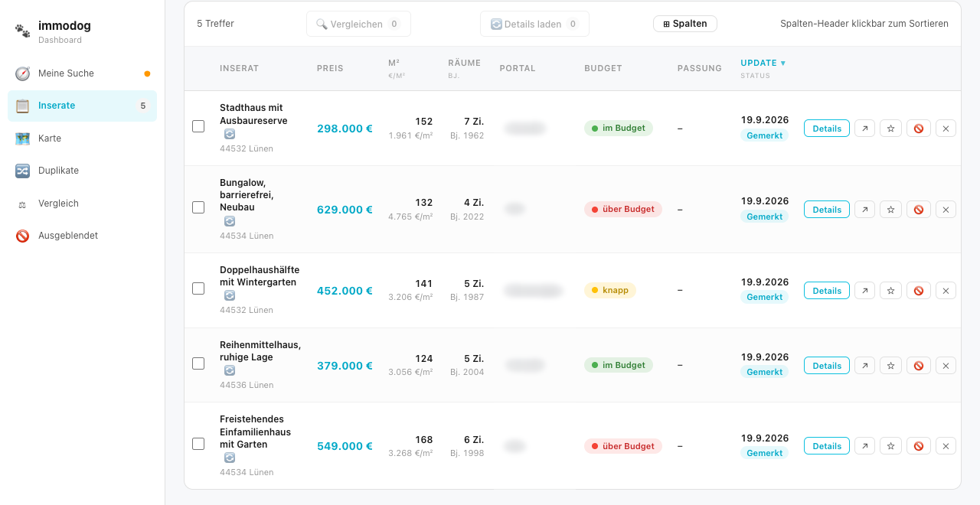Tick the Freistehendes Einfamilienhaus checkbox
The width and height of the screenshot is (980, 505).
pos(198,444)
